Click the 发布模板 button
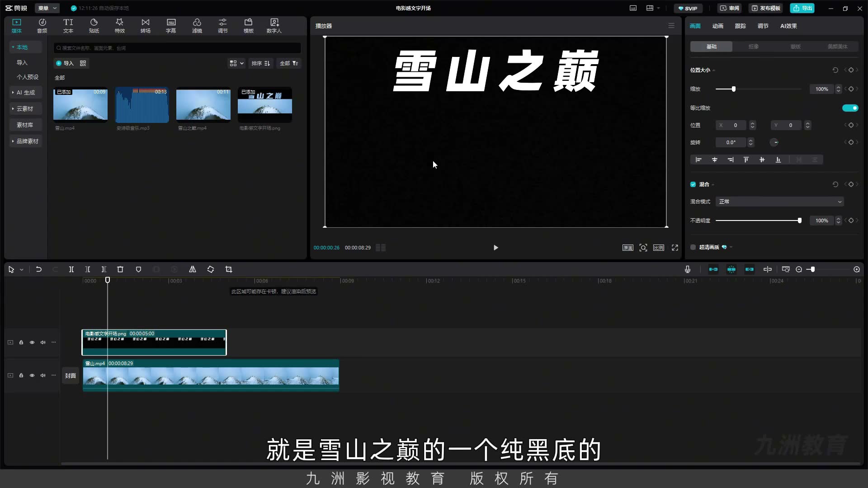The image size is (868, 488). [766, 8]
